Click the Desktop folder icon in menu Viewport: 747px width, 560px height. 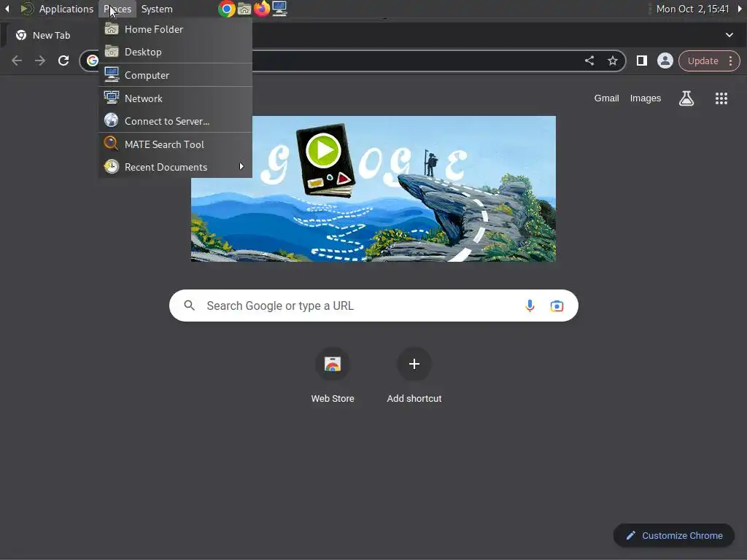pos(112,51)
